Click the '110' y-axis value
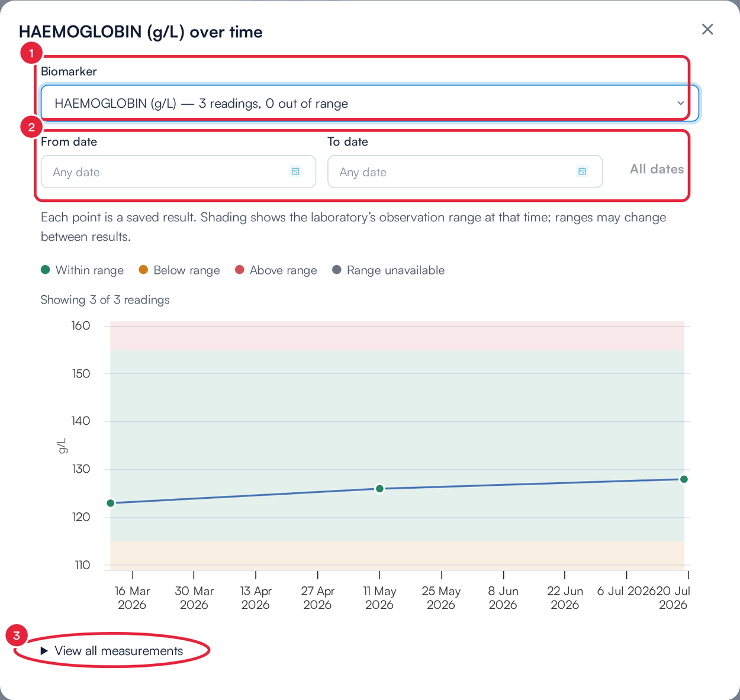The image size is (740, 700). coord(82,565)
